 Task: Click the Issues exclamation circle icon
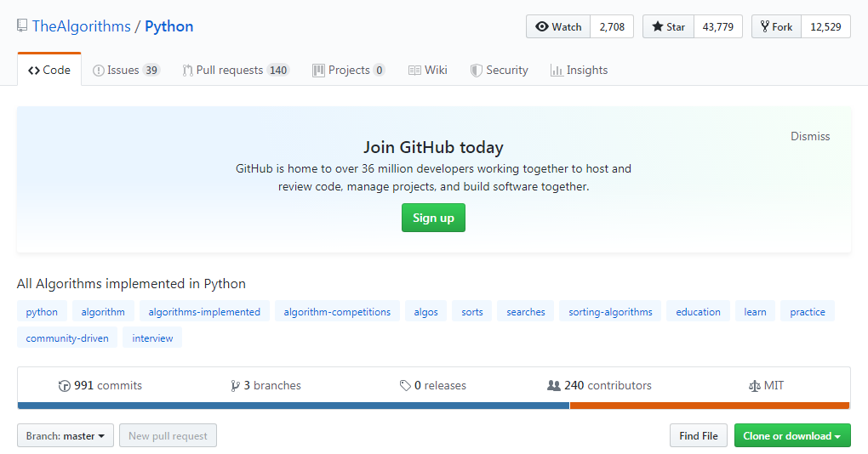(x=98, y=71)
